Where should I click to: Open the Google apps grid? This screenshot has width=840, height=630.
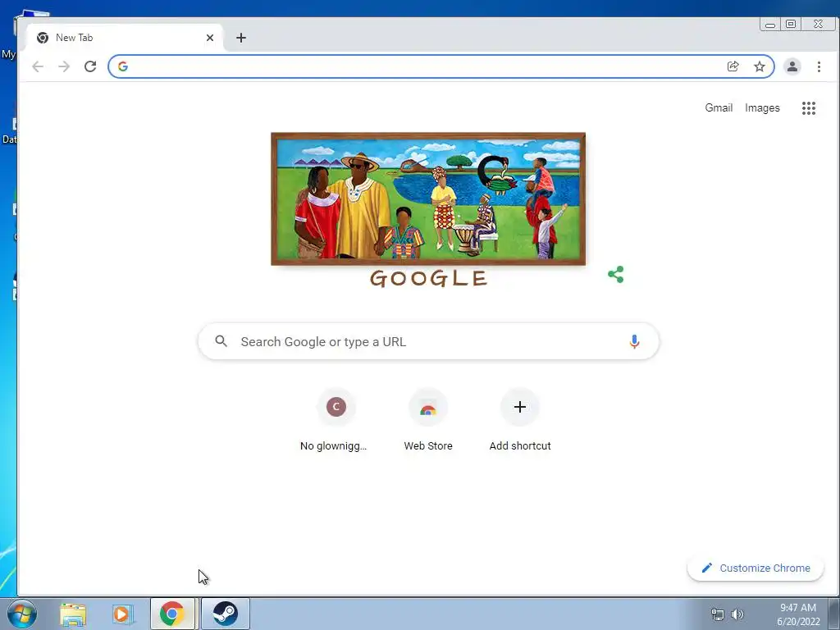point(808,108)
